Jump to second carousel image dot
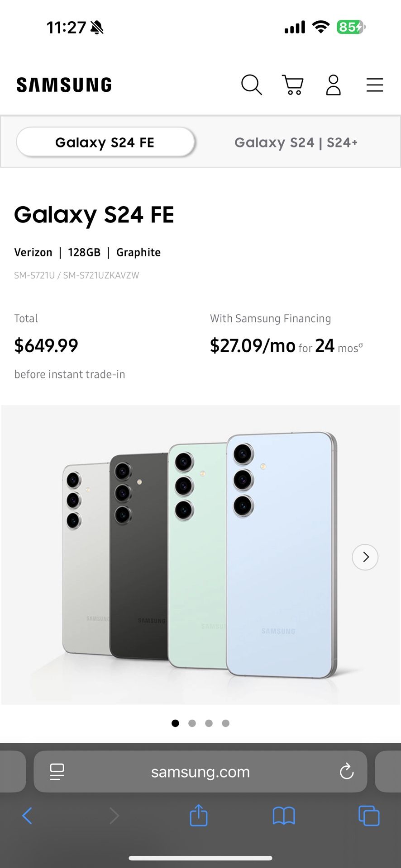Viewport: 401px width, 868px height. point(192,723)
